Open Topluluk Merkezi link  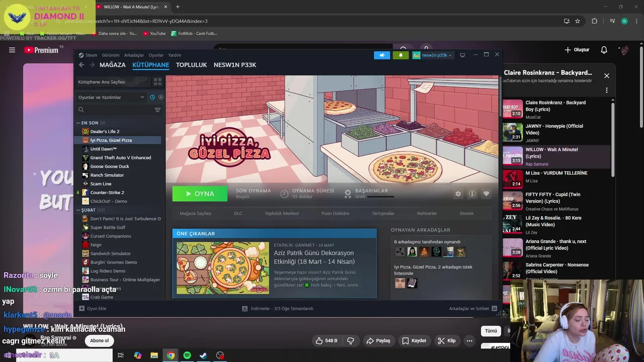(x=282, y=213)
